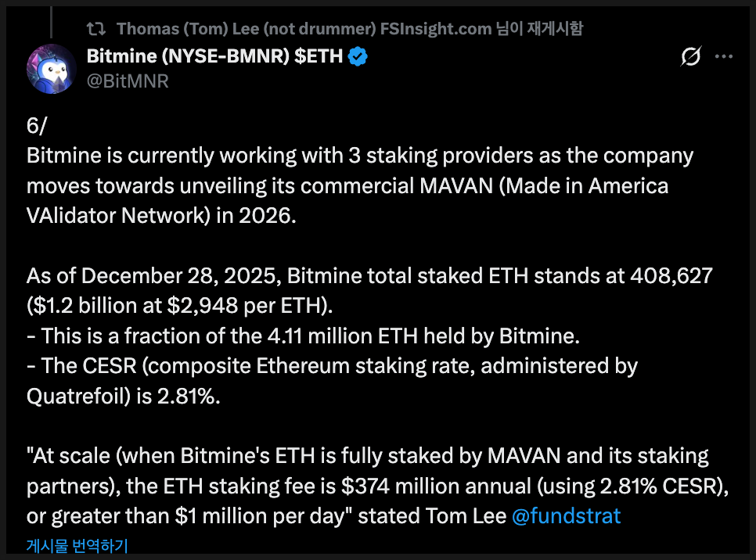The height and width of the screenshot is (560, 756).
Task: Click the CESR staking rate line
Action: pos(332,365)
